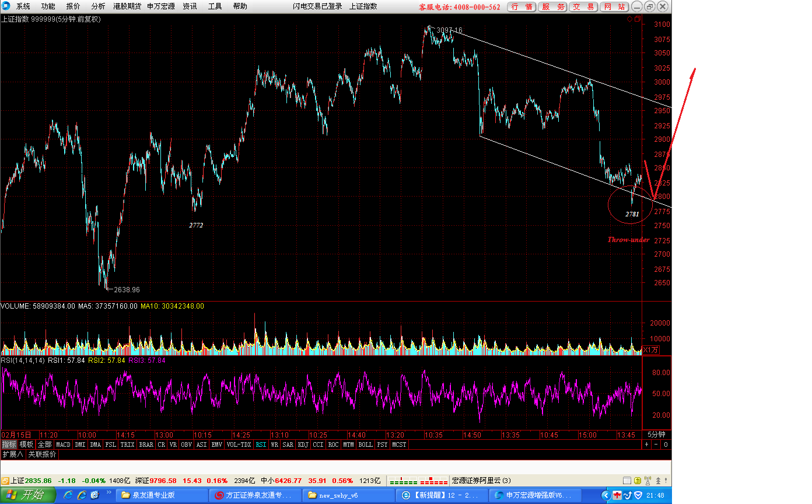The width and height of the screenshot is (812, 504).
Task: Switch indicator to KDJ
Action: pyautogui.click(x=303, y=444)
